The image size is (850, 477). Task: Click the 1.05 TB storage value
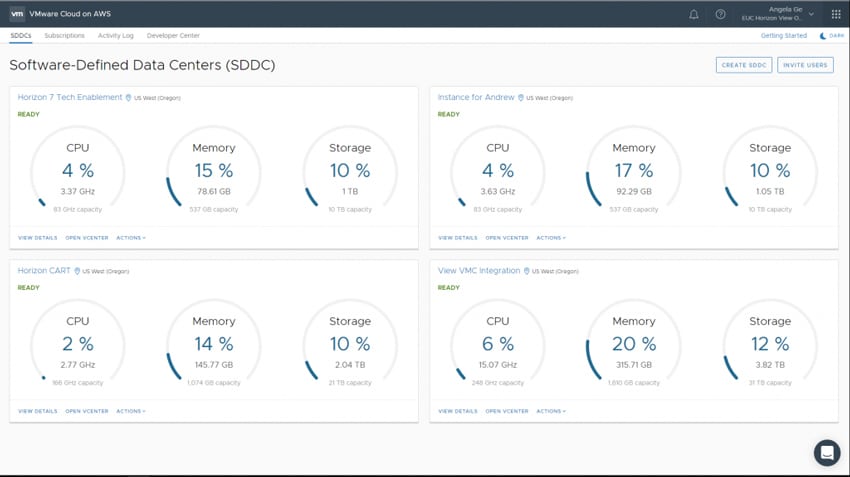click(770, 191)
